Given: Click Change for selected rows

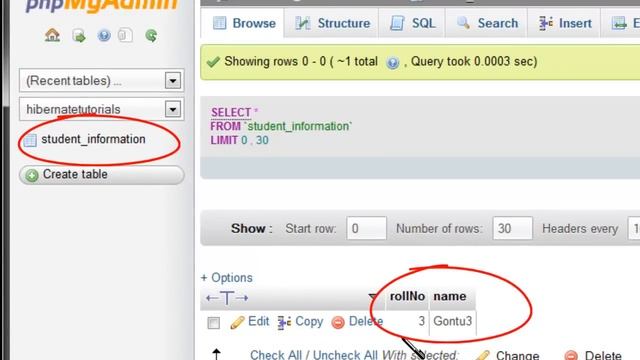Looking at the screenshot, I should click(x=517, y=355).
